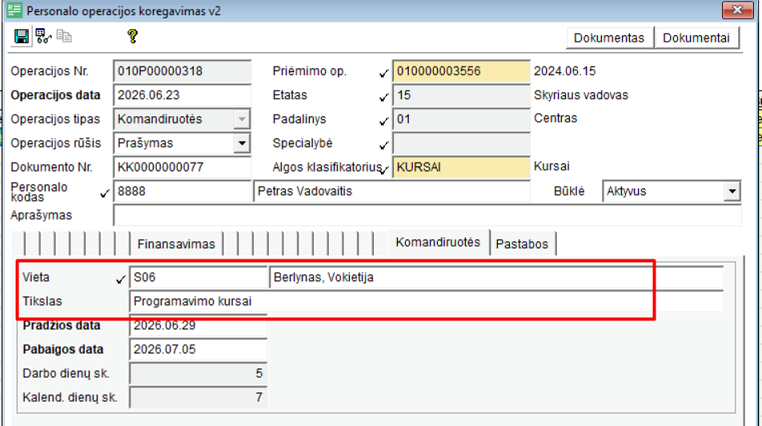Expand the Būklė dropdown arrow

[x=732, y=191]
